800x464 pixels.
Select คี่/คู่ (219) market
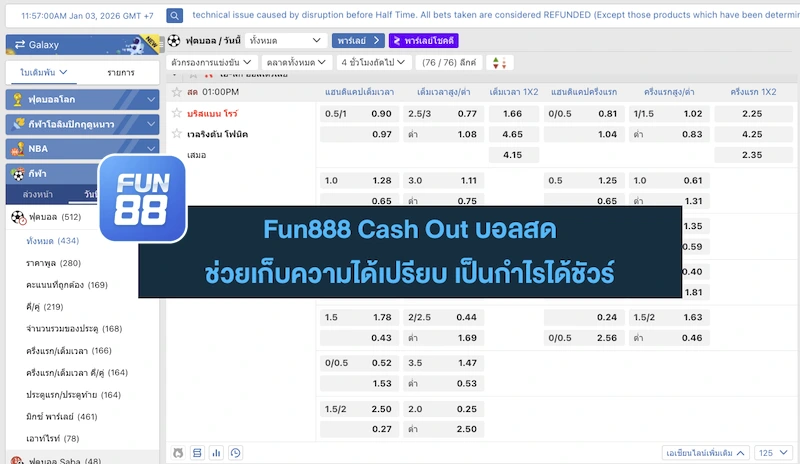click(x=44, y=307)
